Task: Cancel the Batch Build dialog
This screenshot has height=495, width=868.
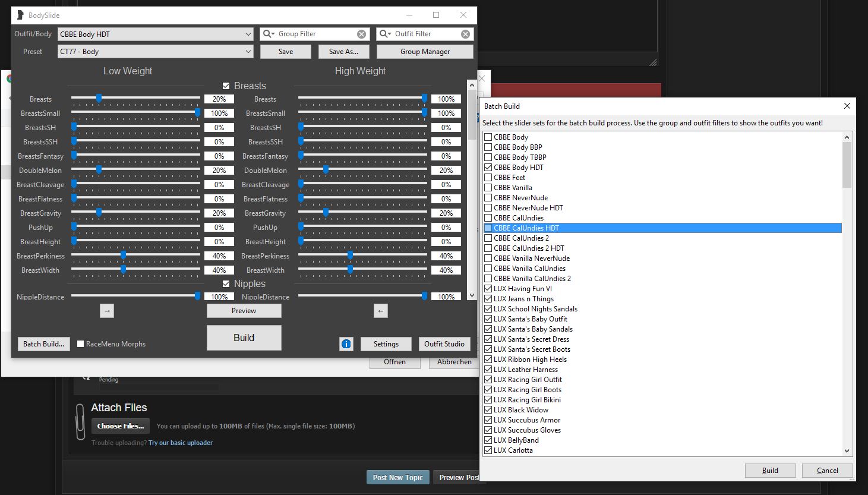Action: [828, 471]
